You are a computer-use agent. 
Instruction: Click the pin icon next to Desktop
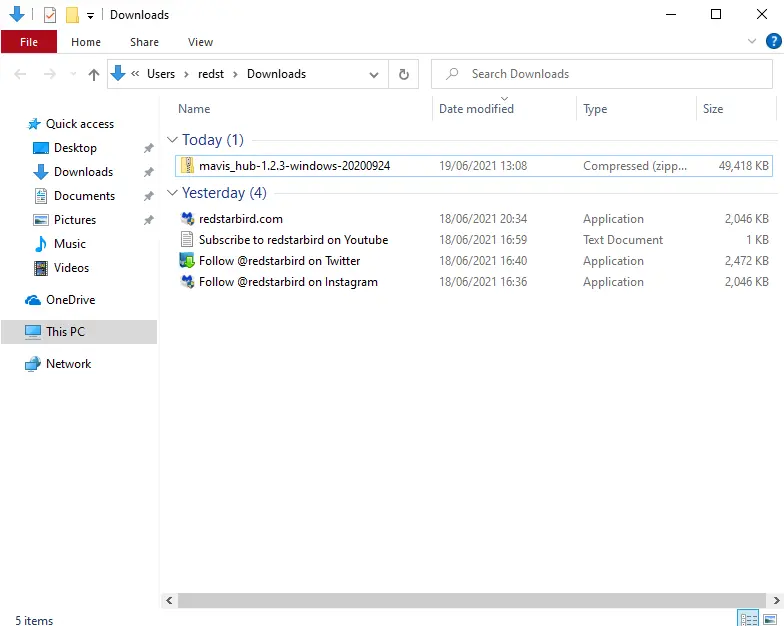(148, 148)
